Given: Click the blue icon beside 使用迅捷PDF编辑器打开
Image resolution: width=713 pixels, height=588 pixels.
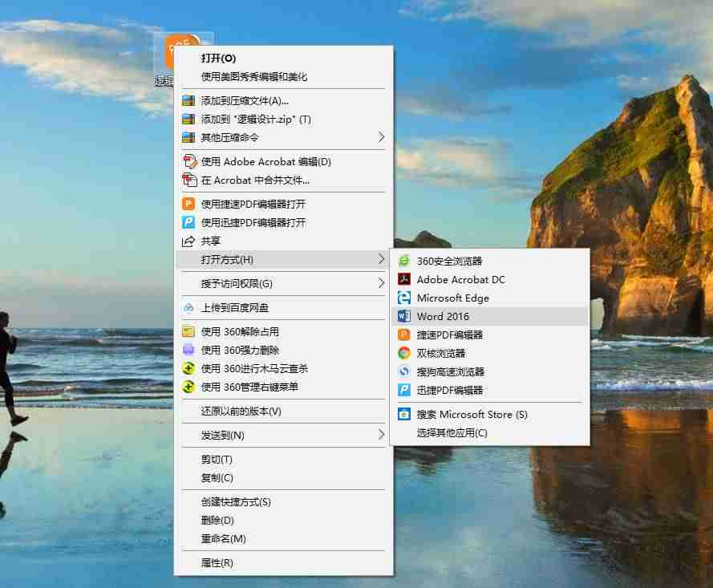Looking at the screenshot, I should (x=188, y=222).
